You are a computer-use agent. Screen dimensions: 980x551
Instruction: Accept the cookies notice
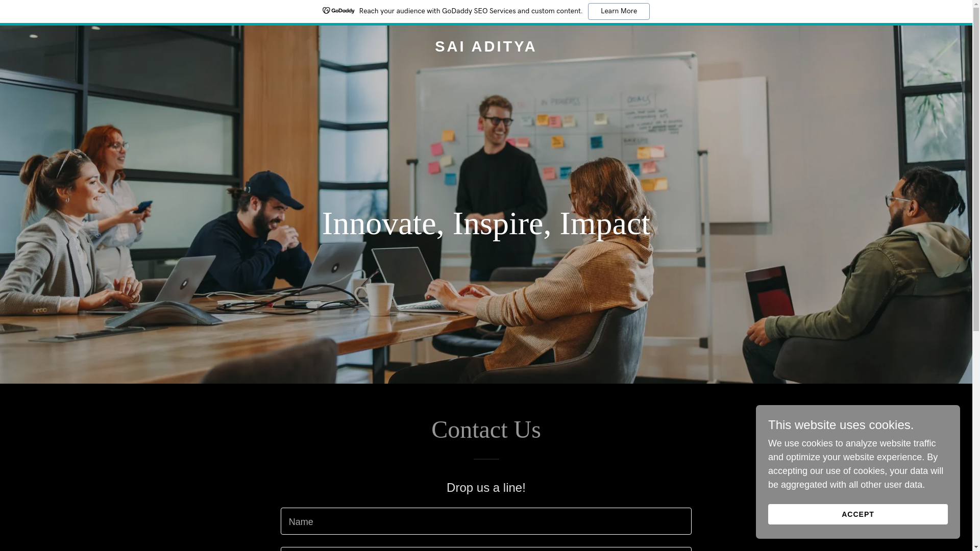click(x=857, y=514)
